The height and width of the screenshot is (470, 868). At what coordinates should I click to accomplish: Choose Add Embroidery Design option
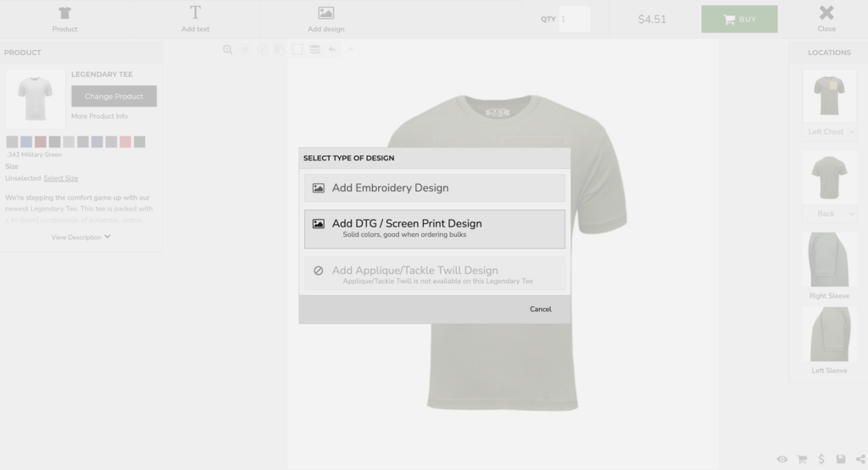[434, 187]
